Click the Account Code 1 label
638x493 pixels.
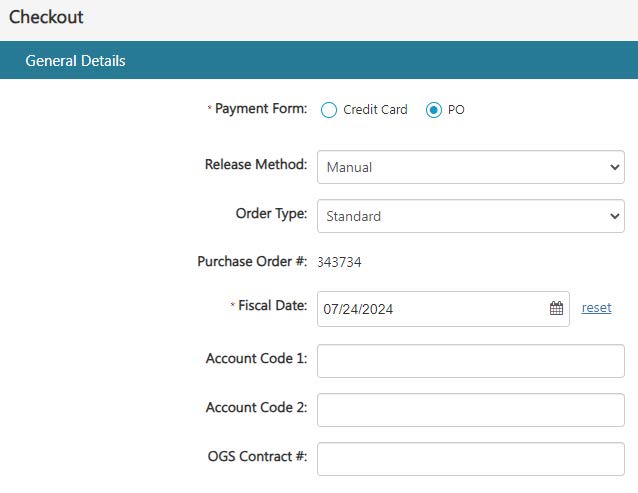point(256,359)
